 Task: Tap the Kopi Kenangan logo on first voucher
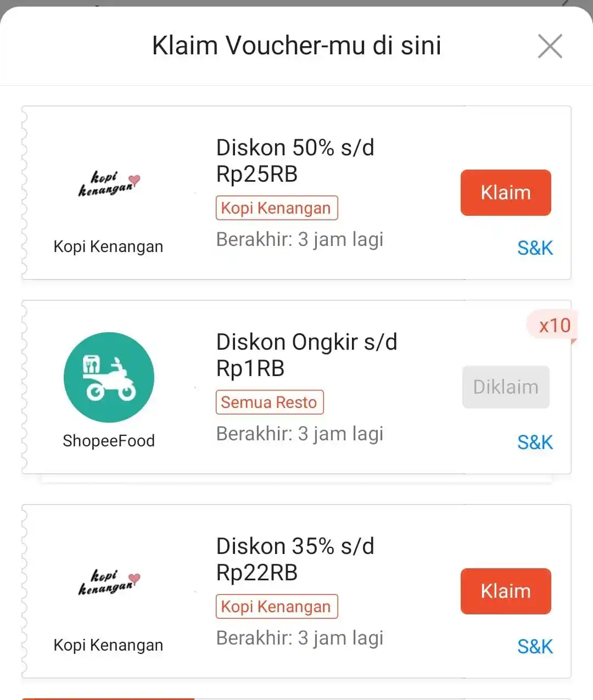[x=109, y=184]
